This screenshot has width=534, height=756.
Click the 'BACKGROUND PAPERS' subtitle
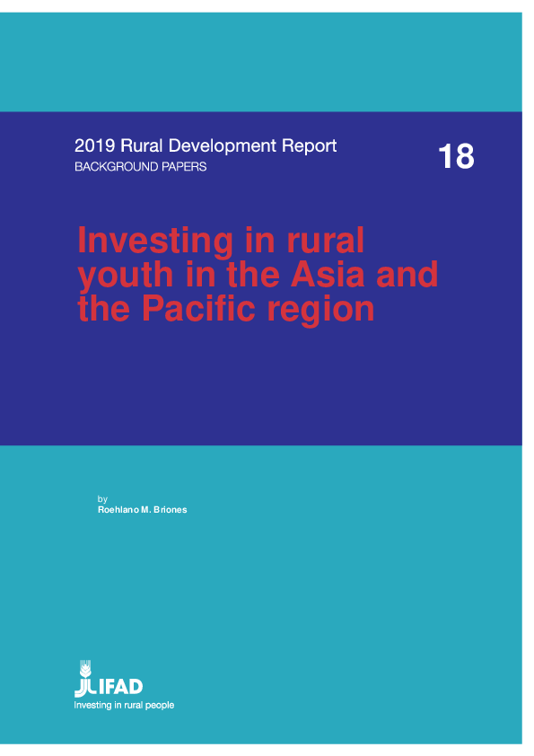(140, 167)
